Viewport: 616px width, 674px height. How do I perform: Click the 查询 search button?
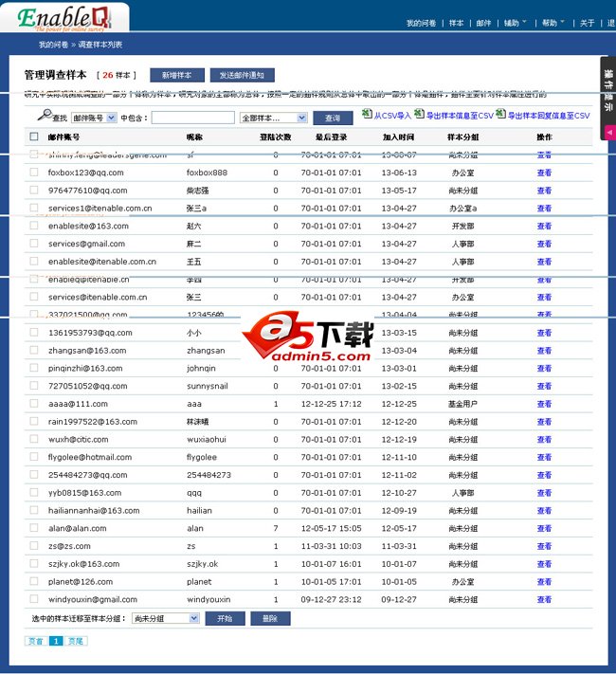(x=333, y=118)
